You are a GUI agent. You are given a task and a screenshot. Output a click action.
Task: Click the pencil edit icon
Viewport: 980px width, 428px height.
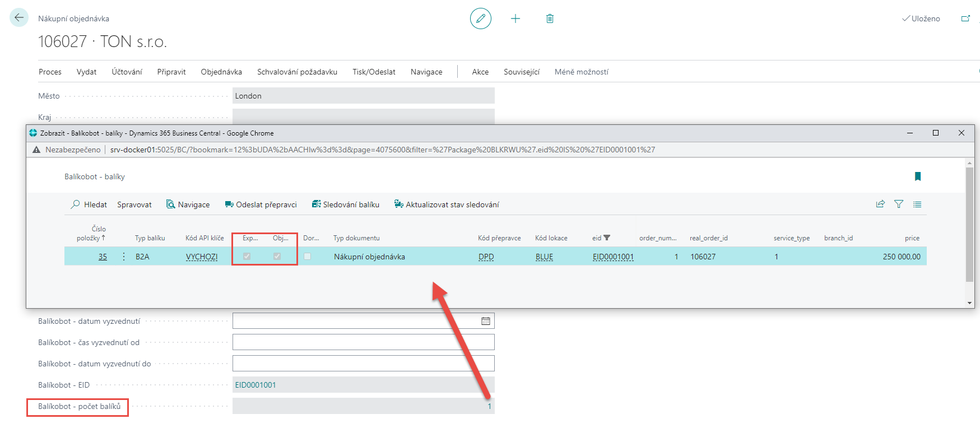[x=480, y=18]
